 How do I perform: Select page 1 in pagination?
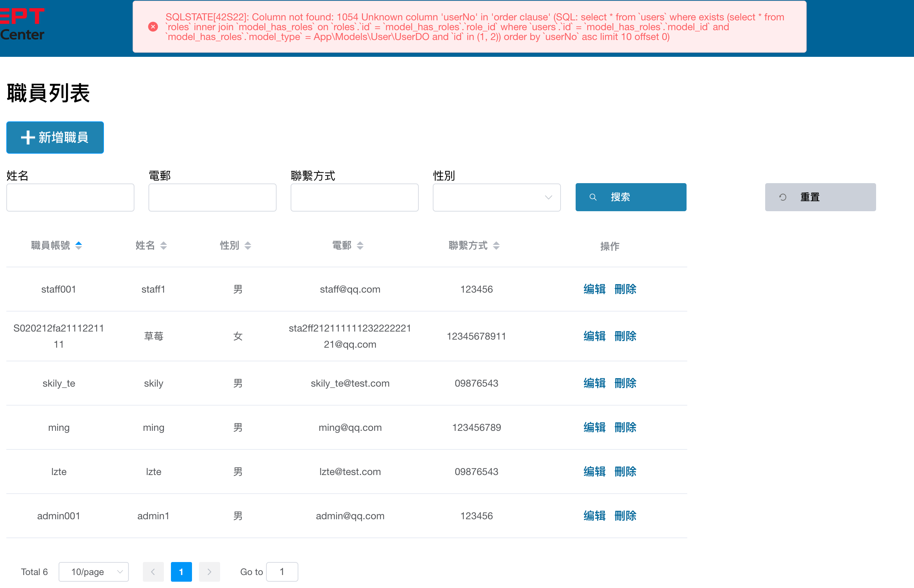(x=181, y=572)
